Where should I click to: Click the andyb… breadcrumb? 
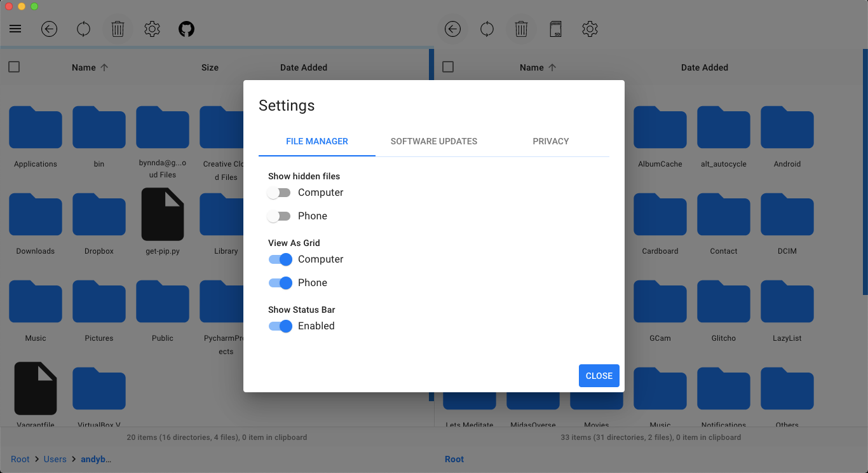tap(96, 459)
